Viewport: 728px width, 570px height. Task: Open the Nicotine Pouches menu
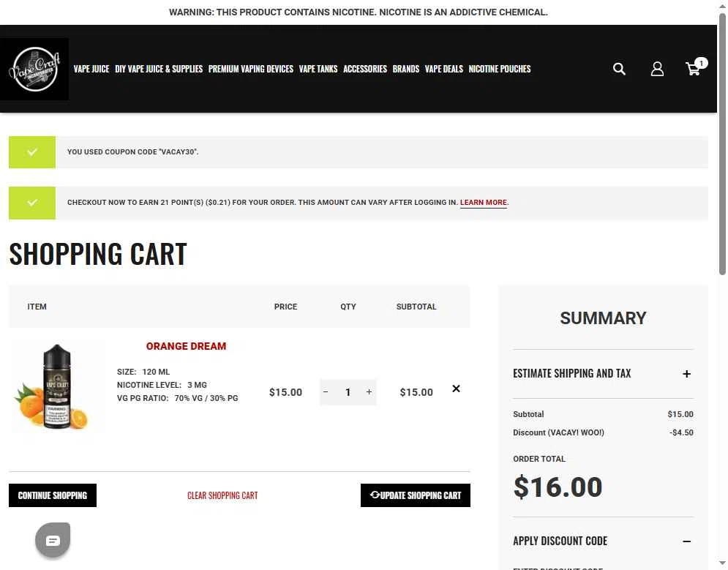tap(500, 69)
